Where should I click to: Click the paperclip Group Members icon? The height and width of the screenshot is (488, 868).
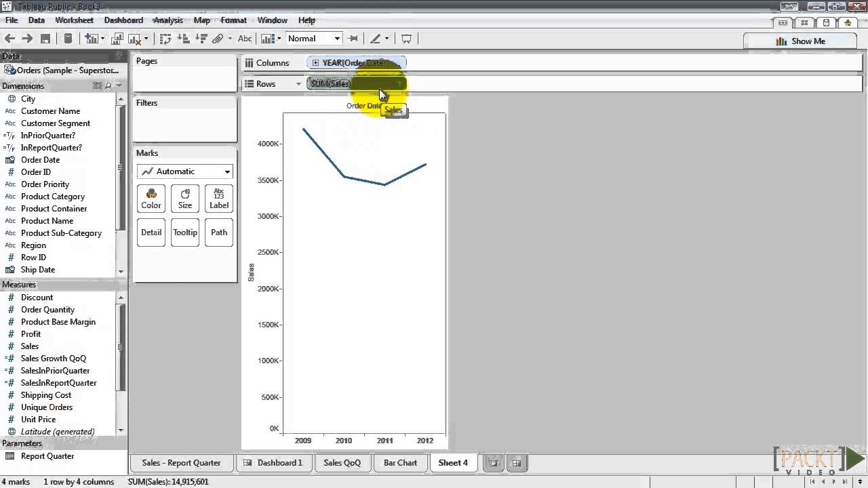pos(218,39)
